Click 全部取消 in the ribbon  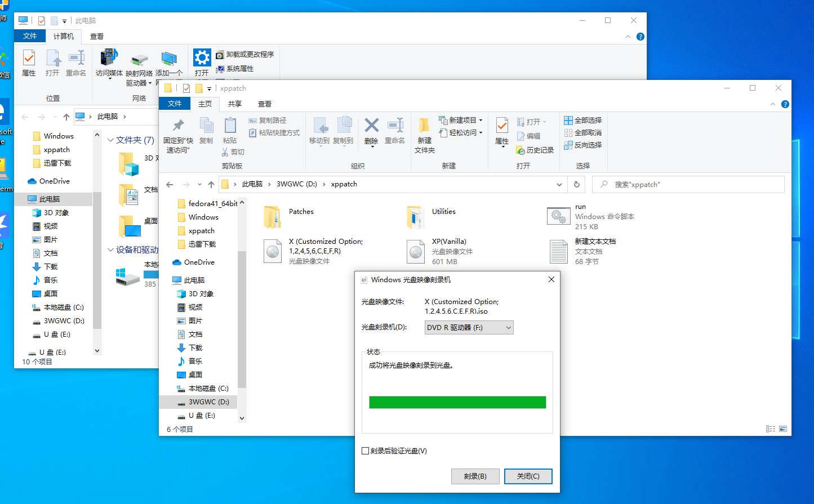pos(583,133)
